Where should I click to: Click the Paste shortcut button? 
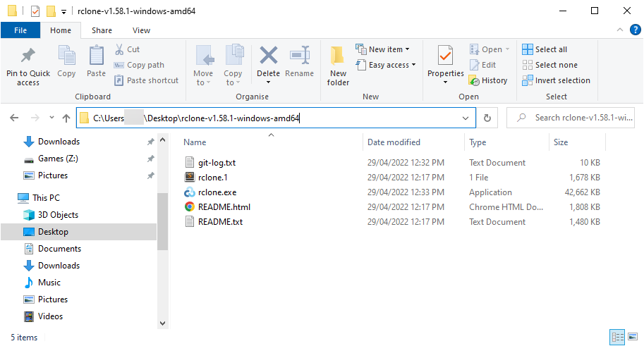pyautogui.click(x=147, y=80)
